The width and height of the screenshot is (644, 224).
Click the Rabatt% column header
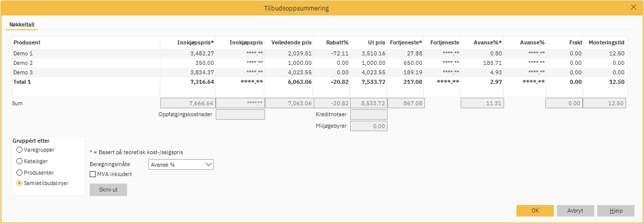point(337,43)
